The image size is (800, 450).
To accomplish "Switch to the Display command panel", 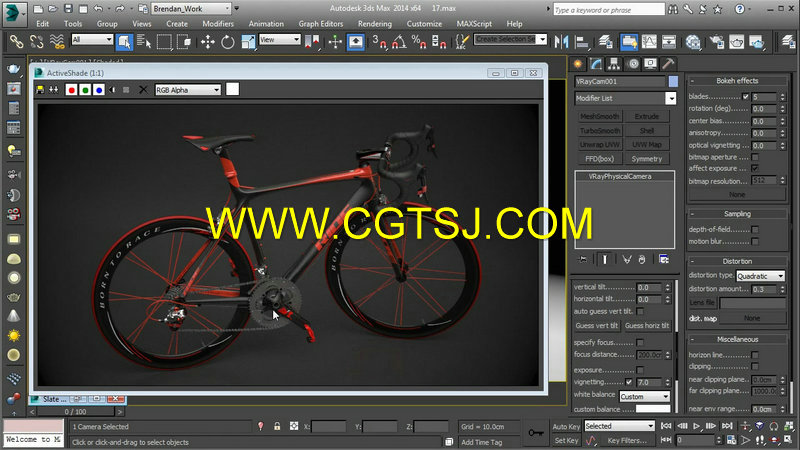I will [x=651, y=64].
